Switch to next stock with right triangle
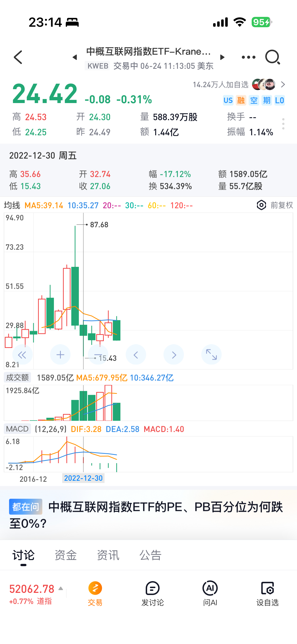The height and width of the screenshot is (644, 297). [222, 57]
